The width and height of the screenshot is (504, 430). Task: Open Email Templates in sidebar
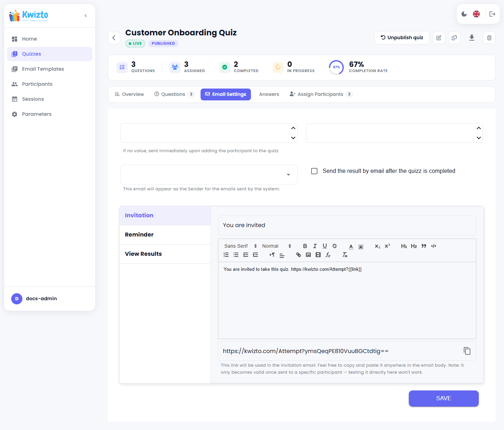point(50,69)
